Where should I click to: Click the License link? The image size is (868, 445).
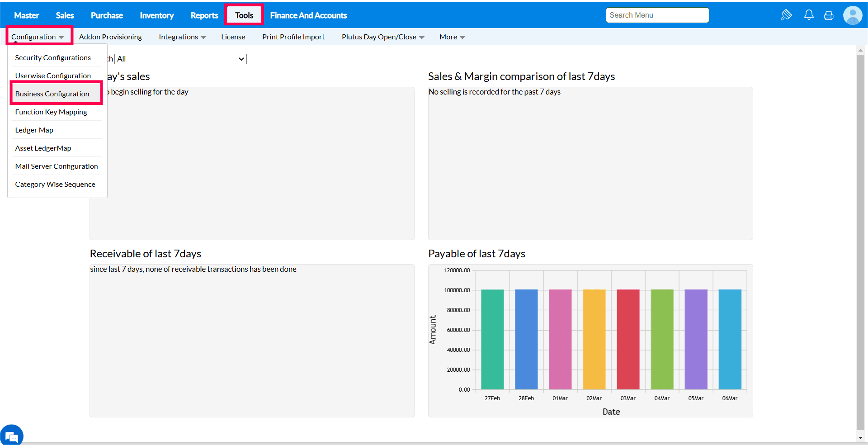point(233,37)
